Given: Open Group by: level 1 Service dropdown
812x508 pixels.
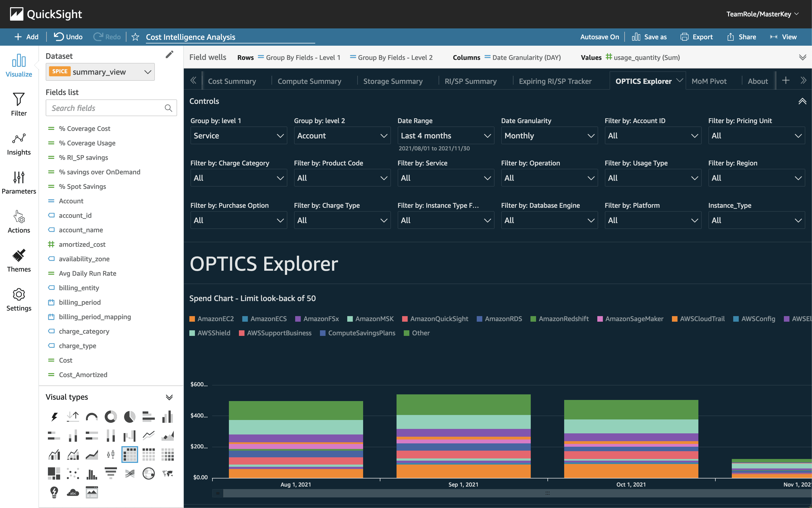Looking at the screenshot, I should click(238, 135).
